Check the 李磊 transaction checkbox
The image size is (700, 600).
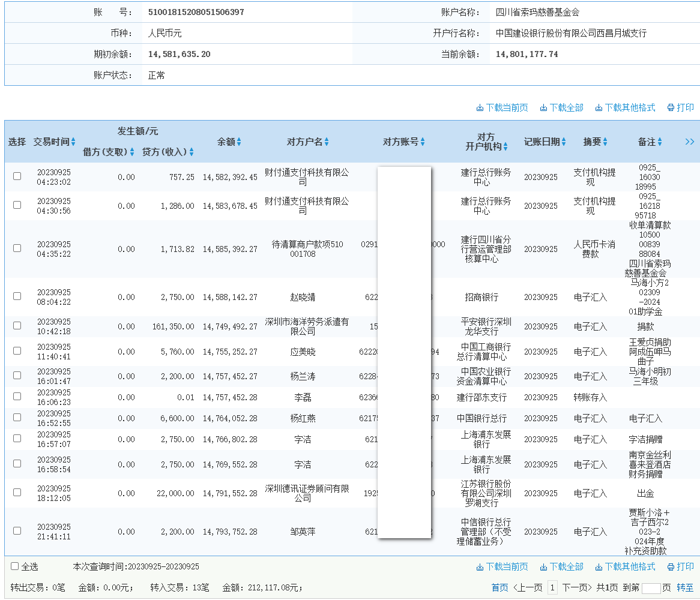[x=17, y=396]
